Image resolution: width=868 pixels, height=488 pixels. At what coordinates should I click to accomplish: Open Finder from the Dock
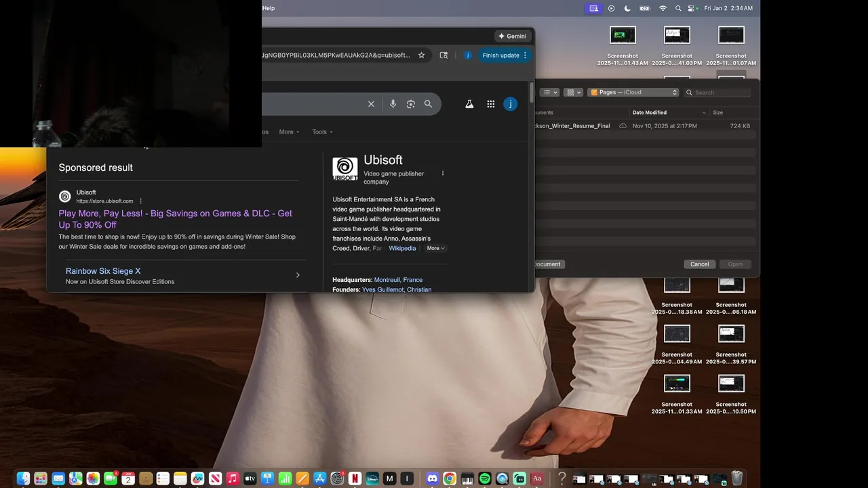point(23,479)
